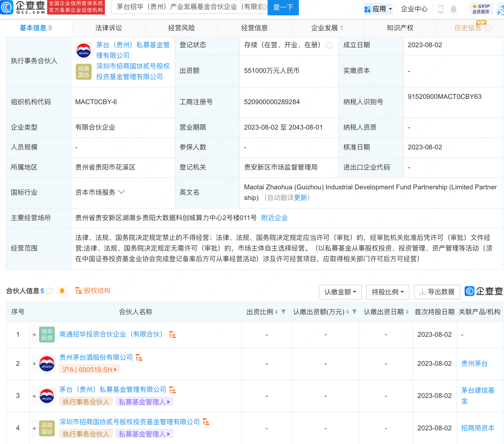
Task: Open the 持股比例 dropdown
Action: [x=387, y=292]
